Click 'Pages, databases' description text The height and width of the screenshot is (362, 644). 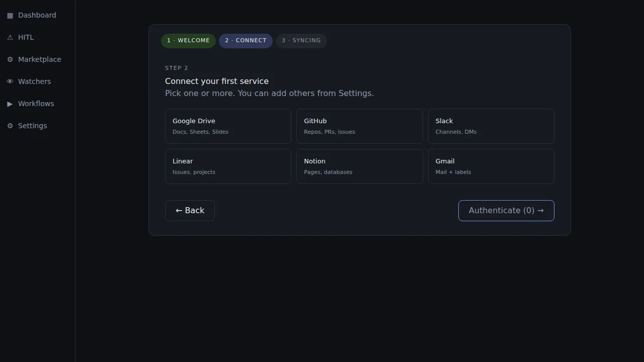point(328,172)
